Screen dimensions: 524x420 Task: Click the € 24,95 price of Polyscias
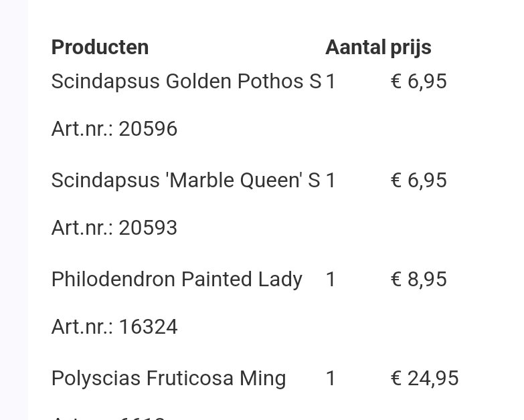[424, 379]
